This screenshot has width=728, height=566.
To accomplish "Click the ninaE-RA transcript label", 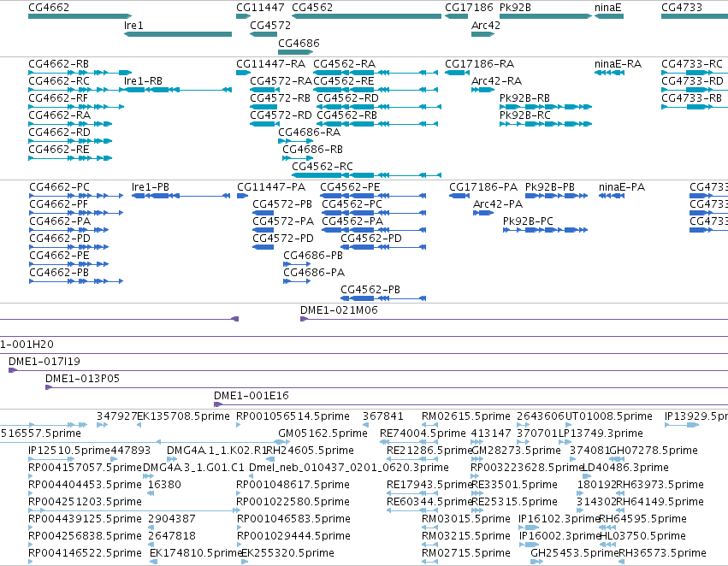I will tap(618, 64).
